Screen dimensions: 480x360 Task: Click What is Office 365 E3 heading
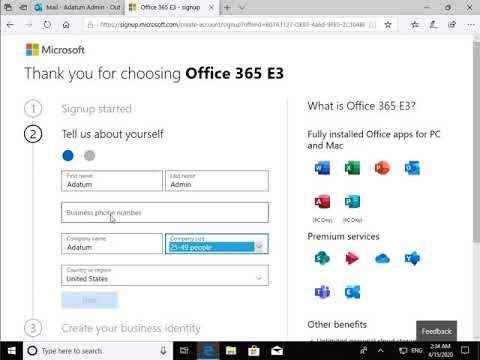(x=361, y=106)
